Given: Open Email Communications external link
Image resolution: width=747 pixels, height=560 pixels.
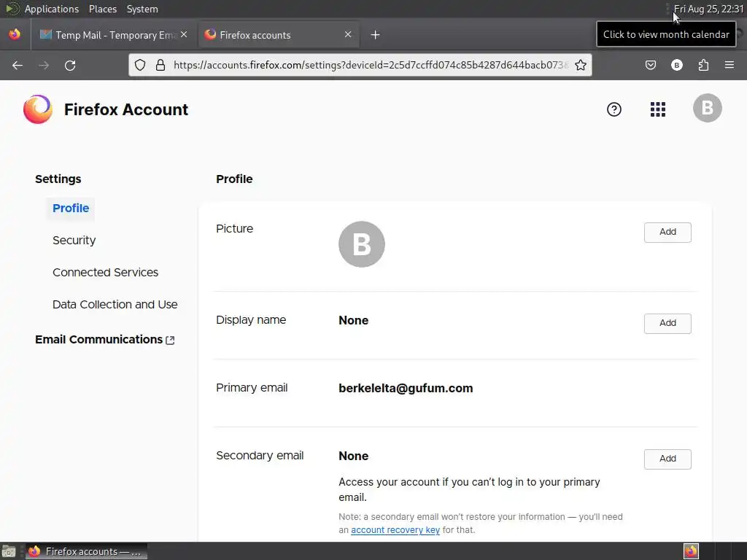Looking at the screenshot, I should (x=105, y=340).
